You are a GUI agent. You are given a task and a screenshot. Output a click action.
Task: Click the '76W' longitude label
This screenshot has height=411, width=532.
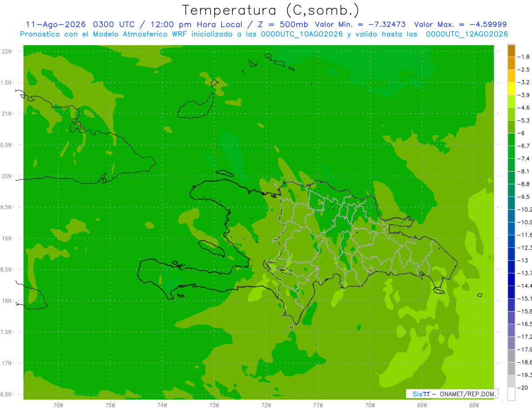58,405
